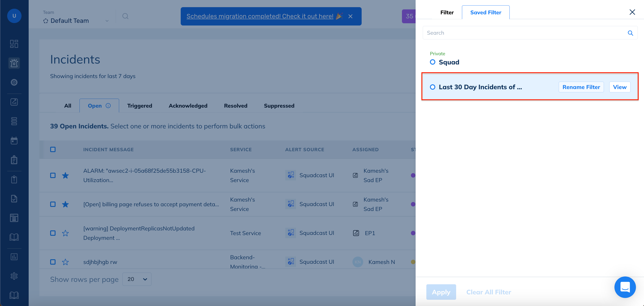This screenshot has height=306, width=644.
Task: Show Resolved incidents tab
Action: (x=236, y=106)
